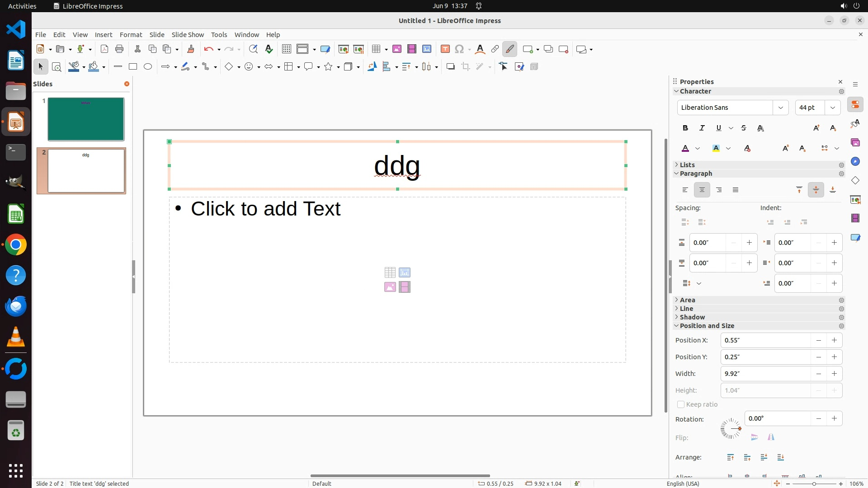868x488 pixels.
Task: Open the font size dropdown
Action: click(833, 108)
